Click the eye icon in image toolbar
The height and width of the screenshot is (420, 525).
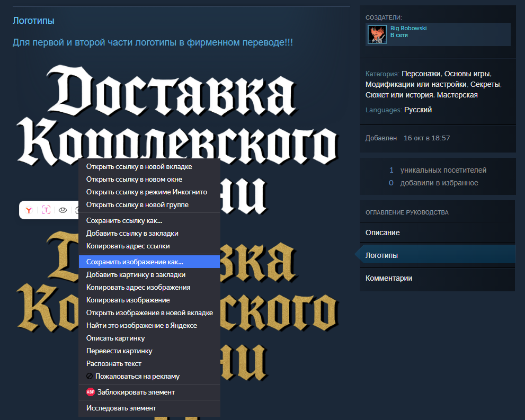pos(63,210)
